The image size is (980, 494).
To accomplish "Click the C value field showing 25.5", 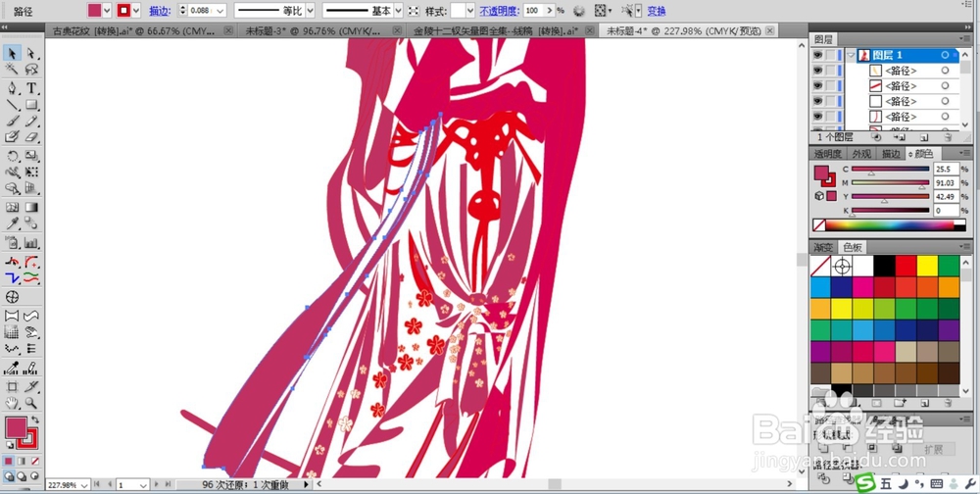I will click(x=947, y=169).
